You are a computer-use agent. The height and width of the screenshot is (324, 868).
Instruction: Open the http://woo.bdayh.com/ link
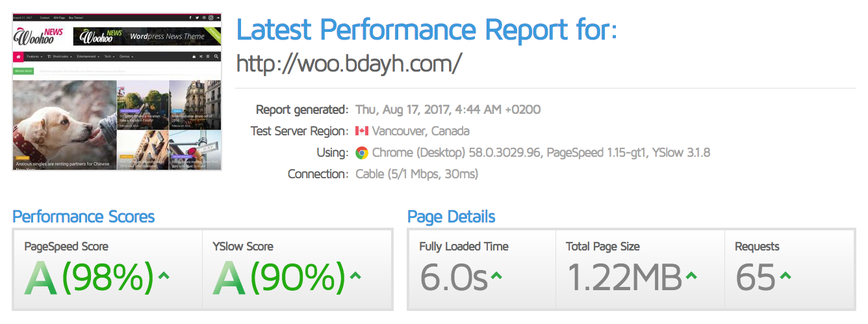pos(349,64)
